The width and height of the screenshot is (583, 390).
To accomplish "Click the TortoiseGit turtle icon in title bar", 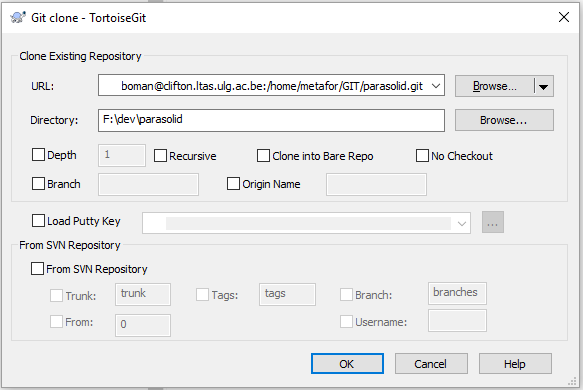I will 18,17.
